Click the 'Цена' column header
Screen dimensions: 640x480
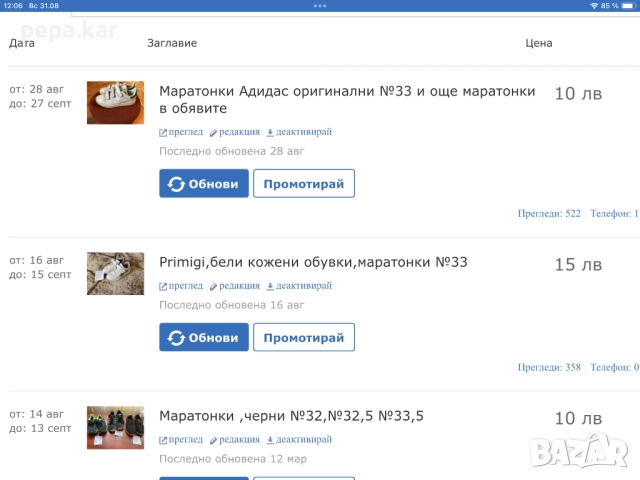539,43
